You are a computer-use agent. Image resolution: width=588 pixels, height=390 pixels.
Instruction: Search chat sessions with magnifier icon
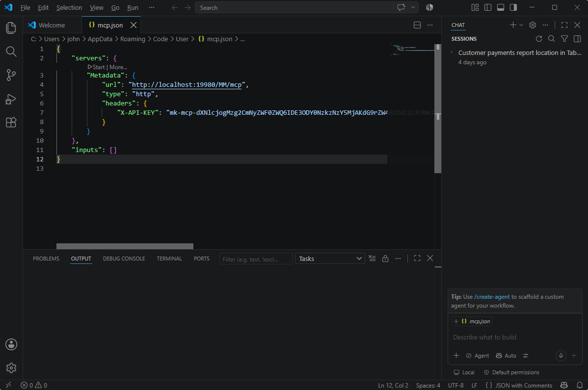(x=551, y=39)
